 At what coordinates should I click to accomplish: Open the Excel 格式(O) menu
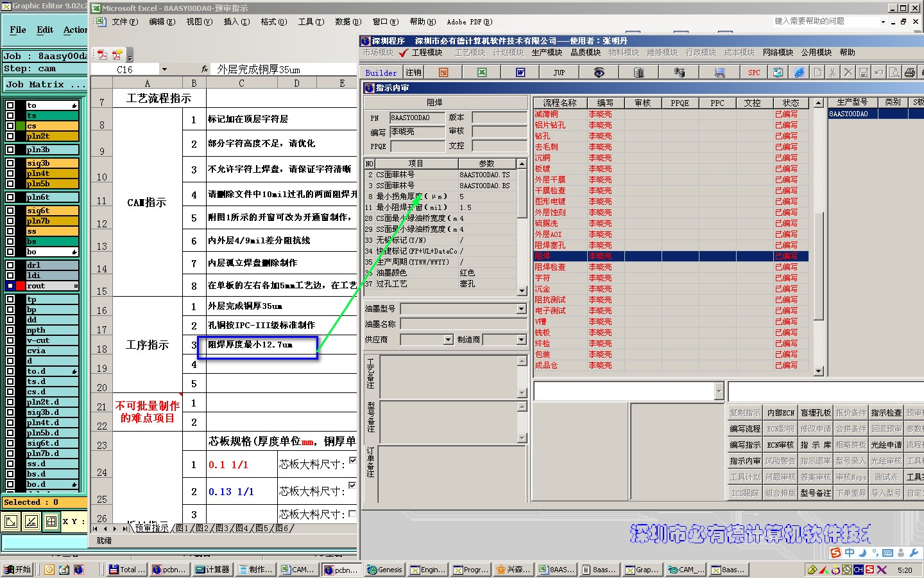(x=273, y=22)
